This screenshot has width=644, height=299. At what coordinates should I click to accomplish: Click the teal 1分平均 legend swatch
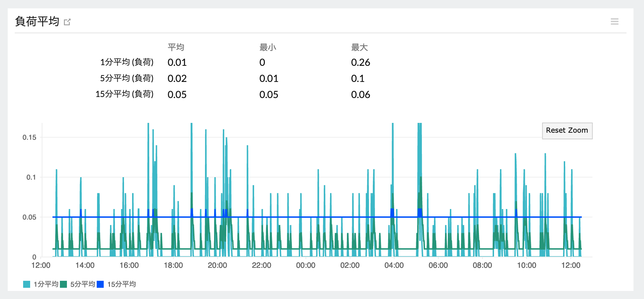click(x=27, y=284)
